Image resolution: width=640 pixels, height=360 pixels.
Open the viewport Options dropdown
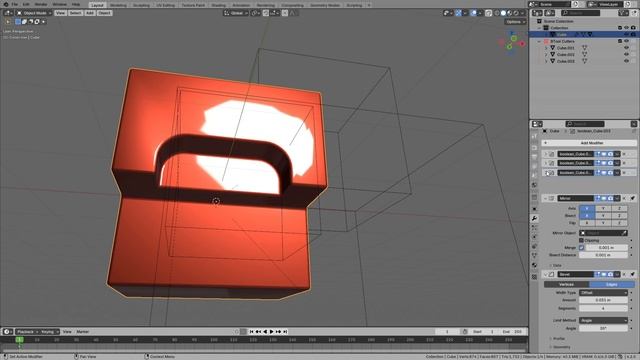tap(515, 22)
